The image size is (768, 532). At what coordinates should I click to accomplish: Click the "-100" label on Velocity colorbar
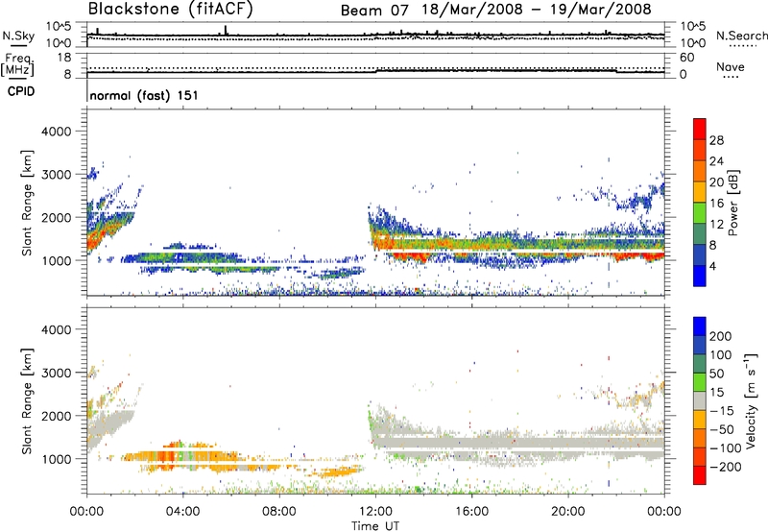[x=725, y=448]
